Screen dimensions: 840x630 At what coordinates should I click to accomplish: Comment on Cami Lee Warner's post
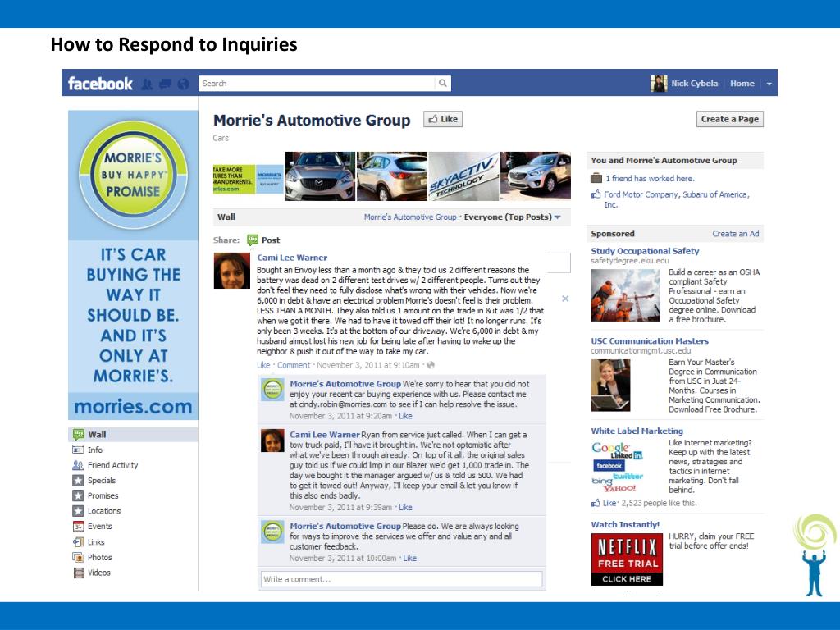294,365
